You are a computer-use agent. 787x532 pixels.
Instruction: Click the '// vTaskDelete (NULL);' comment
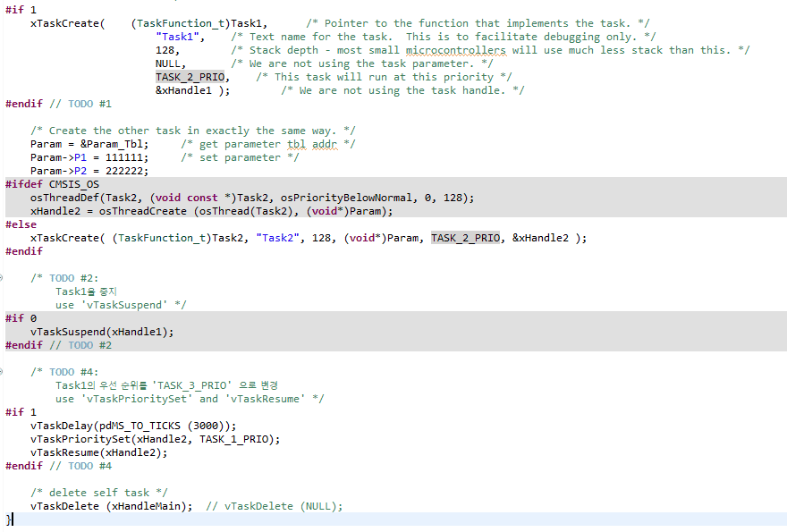274,506
